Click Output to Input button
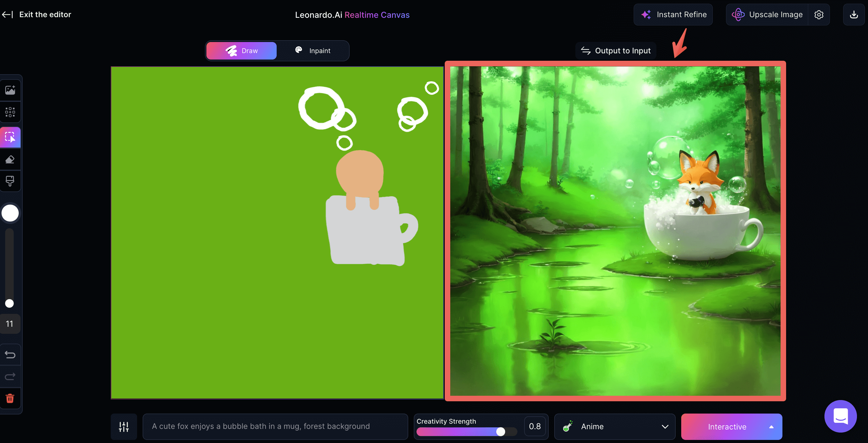The height and width of the screenshot is (443, 868). 616,51
